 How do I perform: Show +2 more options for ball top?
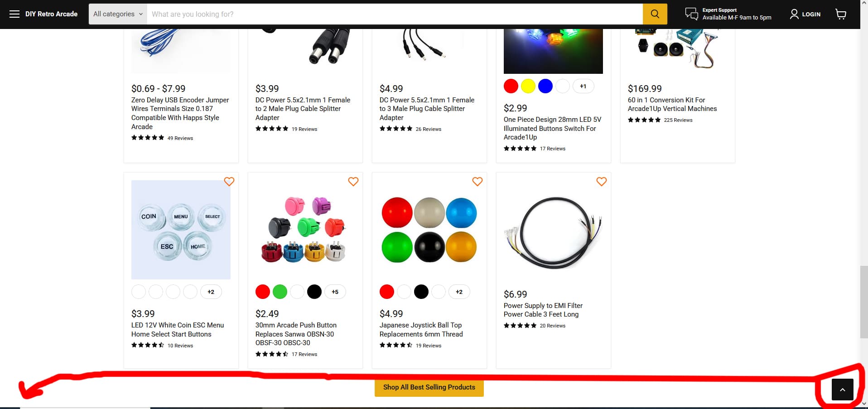point(459,292)
